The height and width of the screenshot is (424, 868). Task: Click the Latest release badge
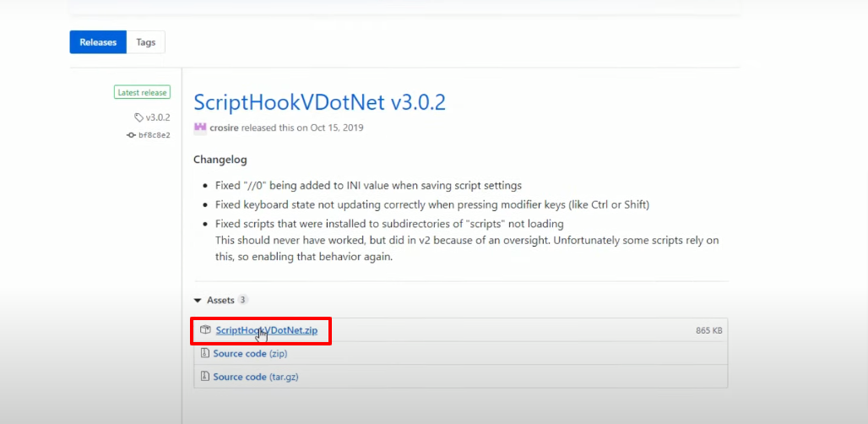click(142, 92)
